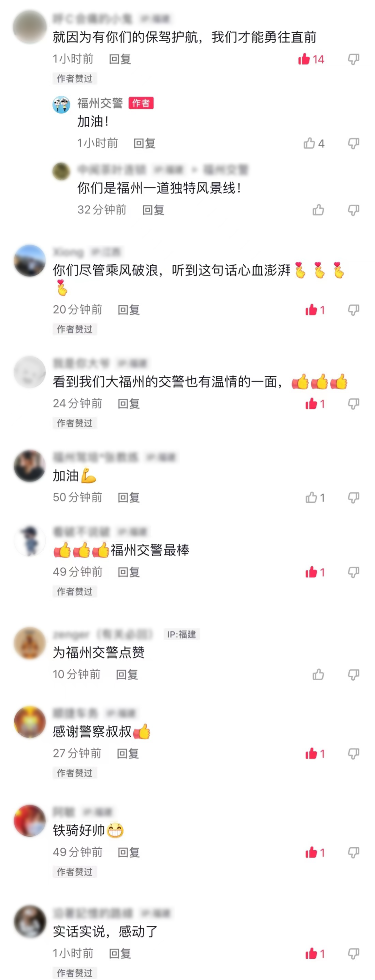Viewport: 375px width, 980px height.
Task: Open avatar of 感谢警察叔叔 commenter
Action: click(x=30, y=722)
